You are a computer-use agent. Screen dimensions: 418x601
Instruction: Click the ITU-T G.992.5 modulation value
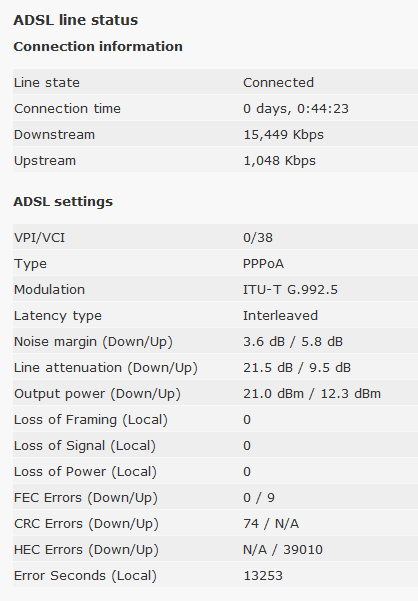click(x=290, y=289)
